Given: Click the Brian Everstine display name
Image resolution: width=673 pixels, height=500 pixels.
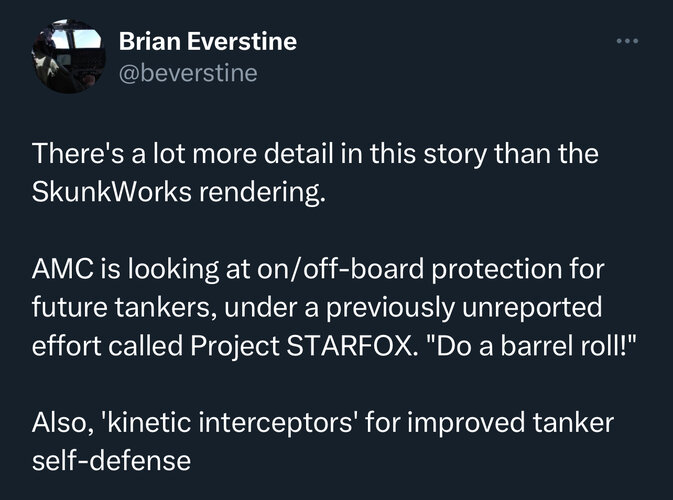Looking at the screenshot, I should 208,41.
